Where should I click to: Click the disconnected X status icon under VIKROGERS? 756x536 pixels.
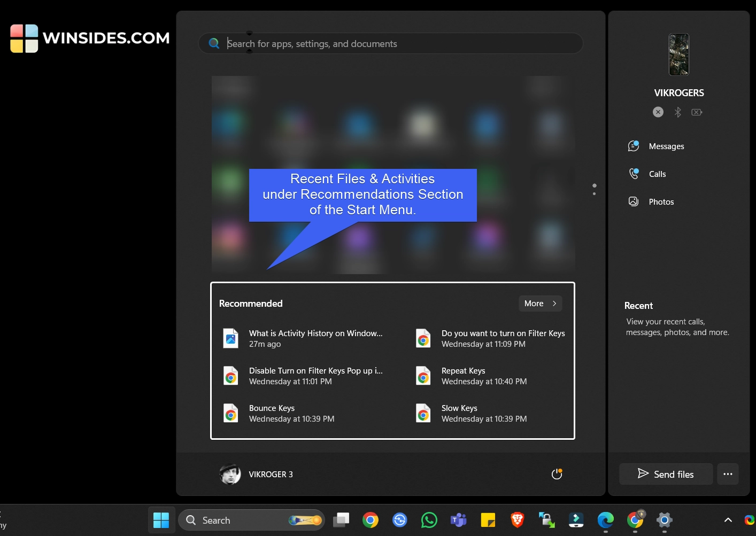coord(658,112)
